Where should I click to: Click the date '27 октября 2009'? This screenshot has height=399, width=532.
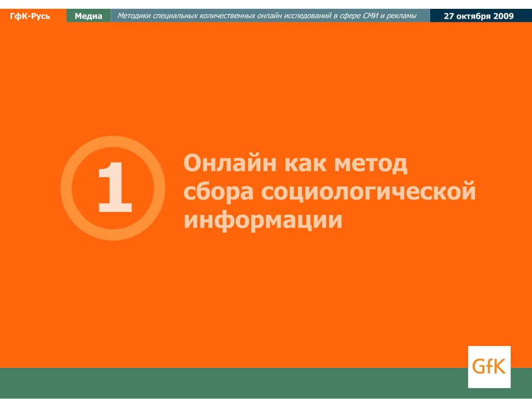(478, 16)
